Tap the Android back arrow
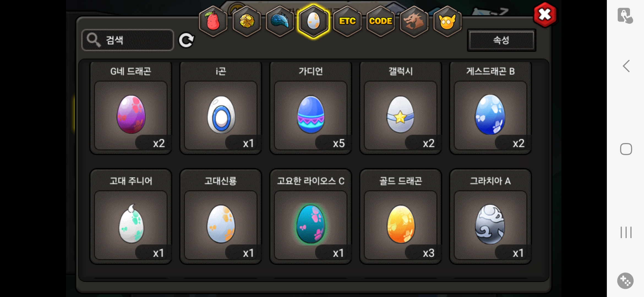This screenshot has height=297, width=644. coord(626,66)
